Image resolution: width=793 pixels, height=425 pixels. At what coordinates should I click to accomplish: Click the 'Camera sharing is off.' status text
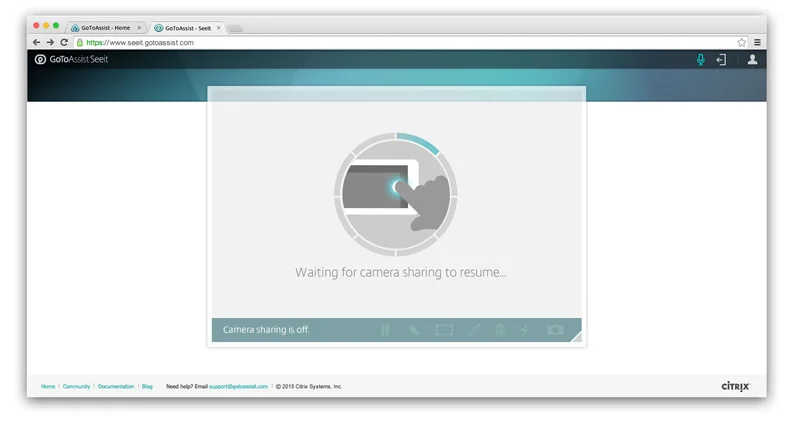(x=266, y=330)
